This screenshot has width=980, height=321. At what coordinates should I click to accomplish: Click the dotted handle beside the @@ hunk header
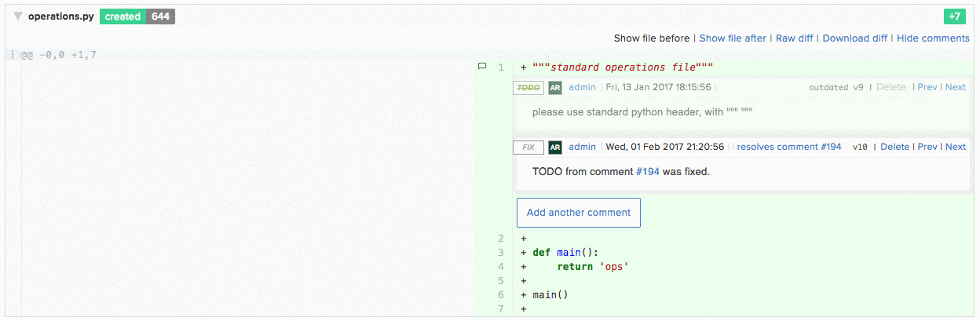(x=13, y=55)
